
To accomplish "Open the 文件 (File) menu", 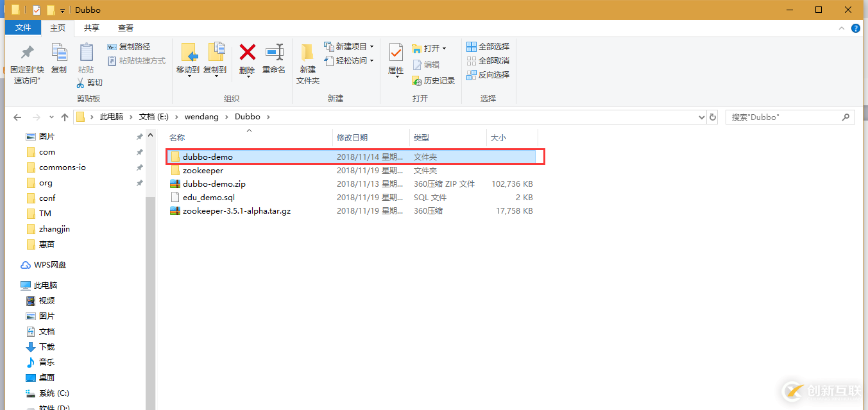I will (22, 28).
